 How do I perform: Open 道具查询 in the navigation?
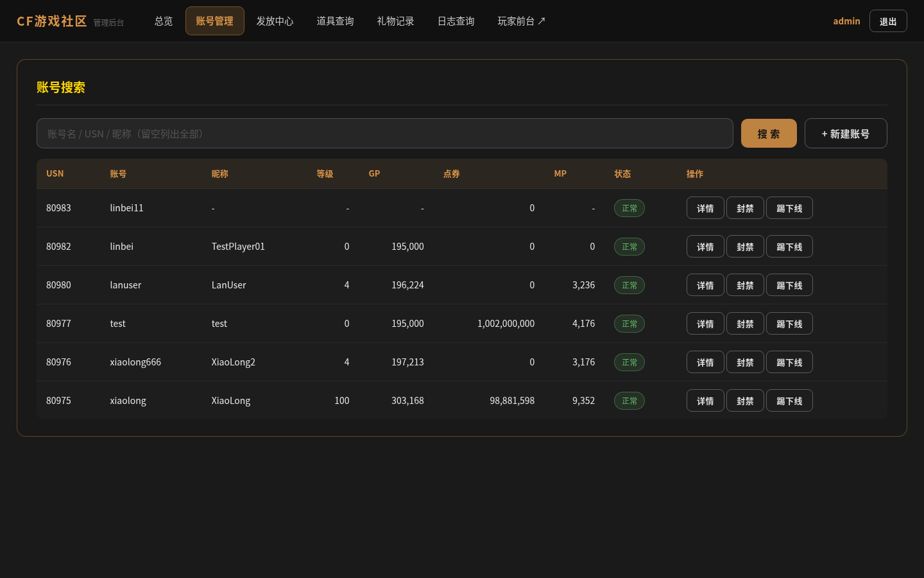pyautogui.click(x=335, y=21)
